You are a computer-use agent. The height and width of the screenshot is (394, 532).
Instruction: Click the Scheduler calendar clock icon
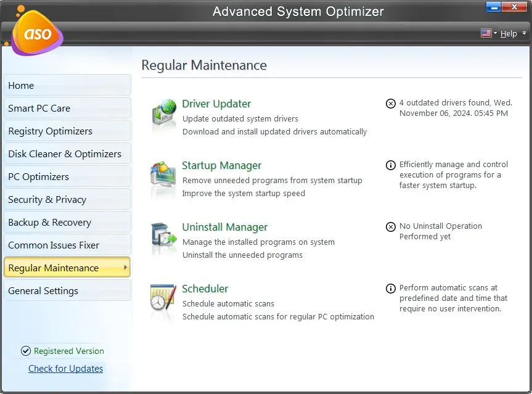click(x=163, y=301)
